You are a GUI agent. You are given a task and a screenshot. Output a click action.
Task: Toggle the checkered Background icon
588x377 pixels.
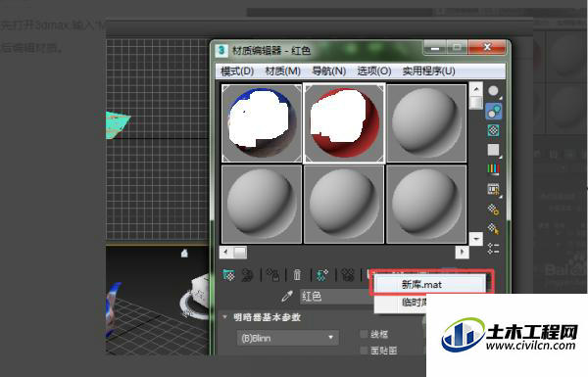coord(494,130)
